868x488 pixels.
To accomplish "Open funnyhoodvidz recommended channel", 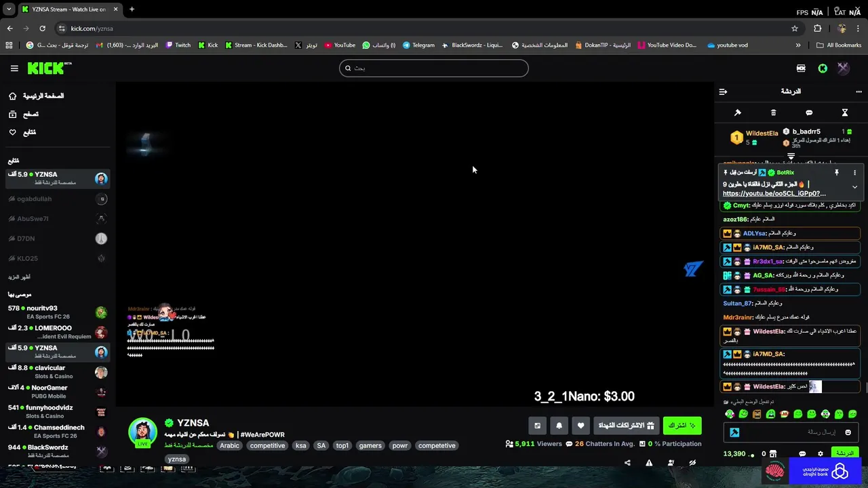I will pyautogui.click(x=58, y=411).
